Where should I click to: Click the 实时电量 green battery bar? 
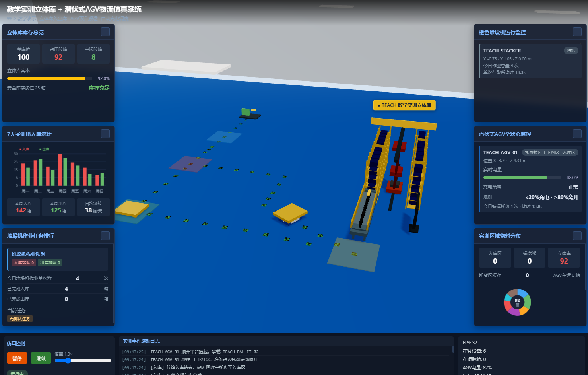[x=522, y=177]
